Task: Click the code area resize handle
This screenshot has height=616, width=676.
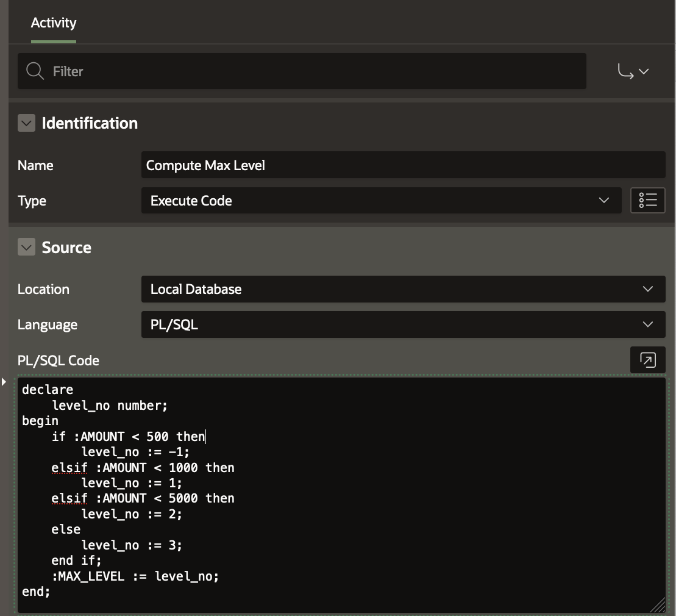Action: 658,605
